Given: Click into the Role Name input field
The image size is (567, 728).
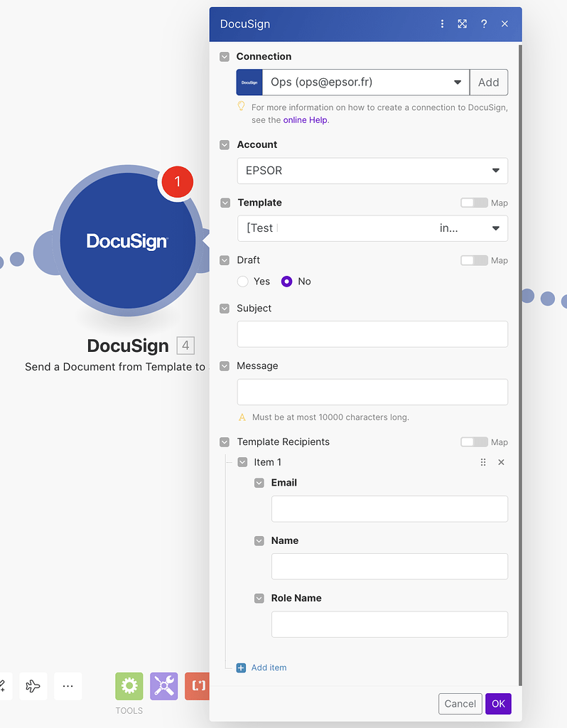Looking at the screenshot, I should click(390, 624).
